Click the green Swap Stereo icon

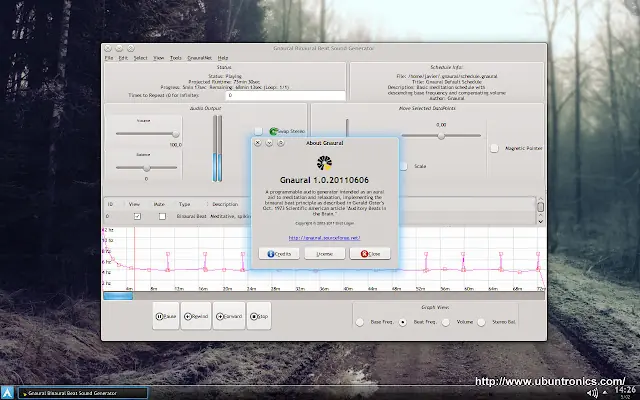tap(273, 131)
